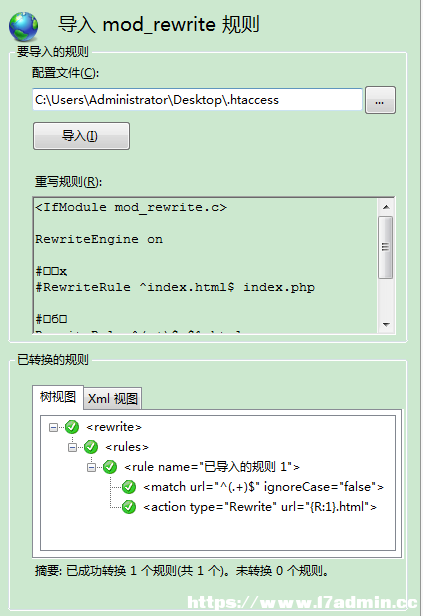Click the green check icon beside action type
Viewport: 423px width, 616px height.
point(129,507)
